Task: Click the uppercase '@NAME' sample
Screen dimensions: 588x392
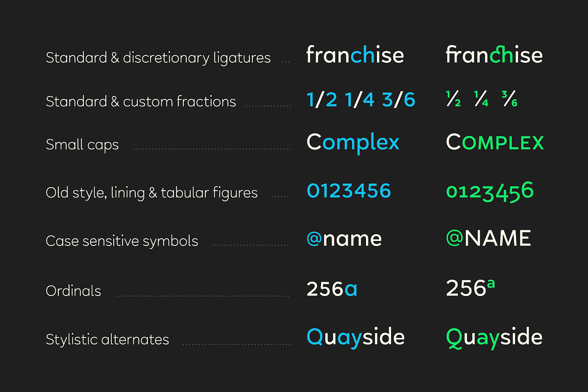Action: point(489,239)
